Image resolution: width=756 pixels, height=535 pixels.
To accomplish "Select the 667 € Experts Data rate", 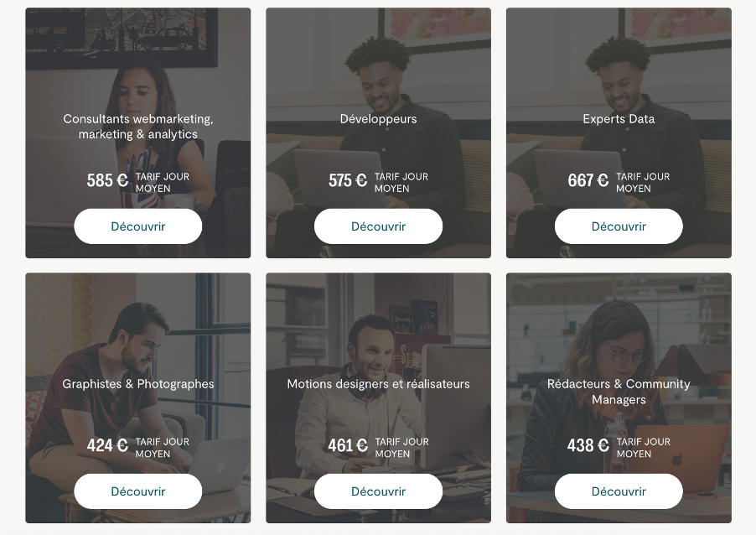I will tap(588, 180).
